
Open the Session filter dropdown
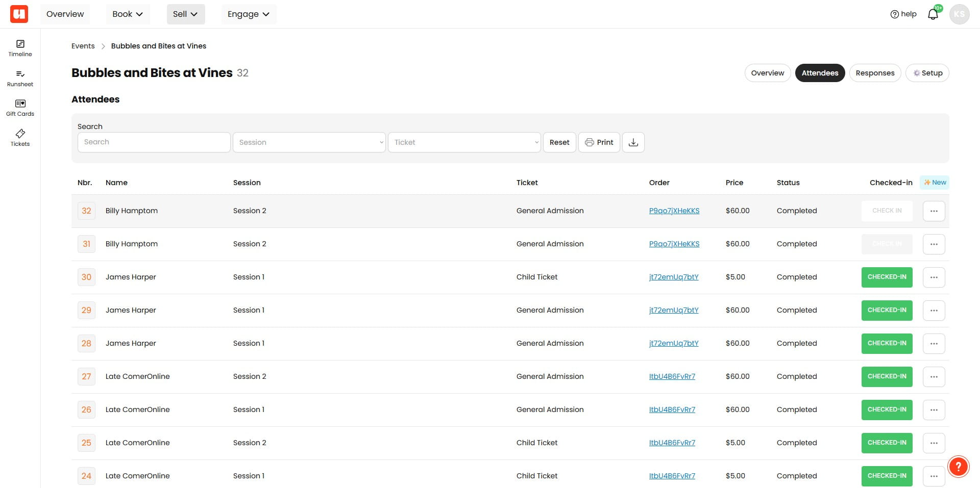tap(309, 142)
